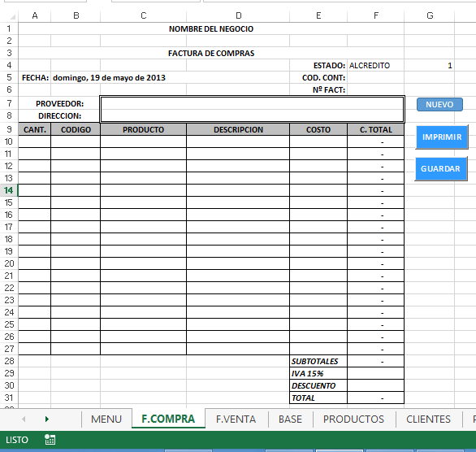
Task: Click the DESCRIPCION cell in row 18
Action: click(238, 239)
